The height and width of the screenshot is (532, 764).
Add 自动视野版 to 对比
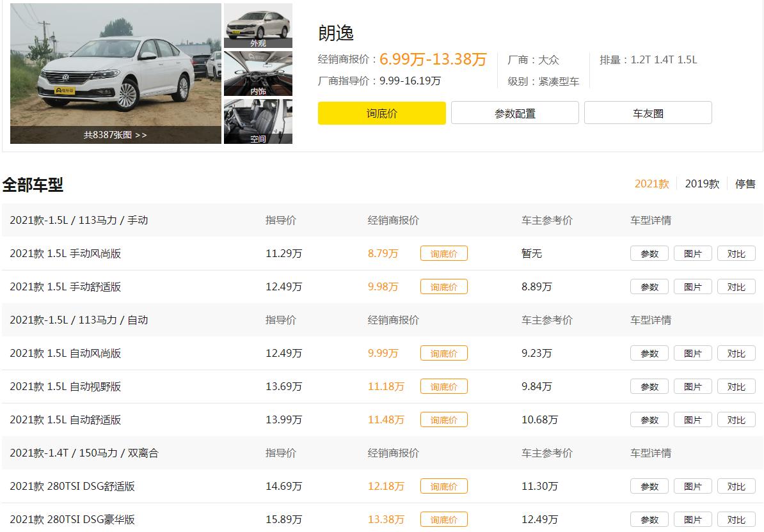[736, 386]
